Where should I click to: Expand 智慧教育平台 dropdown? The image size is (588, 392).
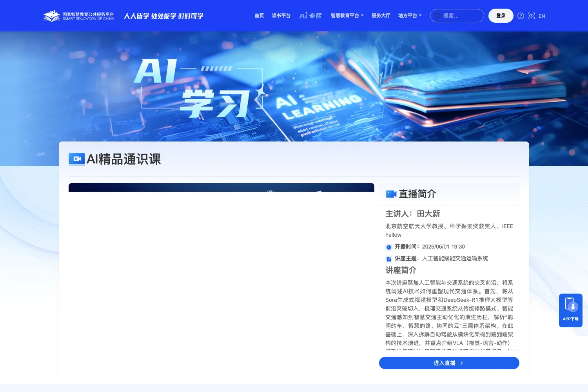(x=347, y=16)
